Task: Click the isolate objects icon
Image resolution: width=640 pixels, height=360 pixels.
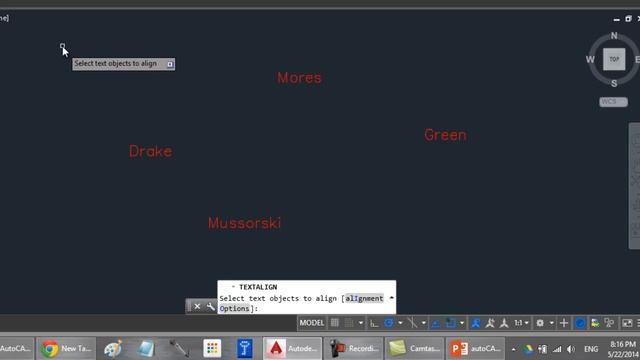Action: pos(595,323)
